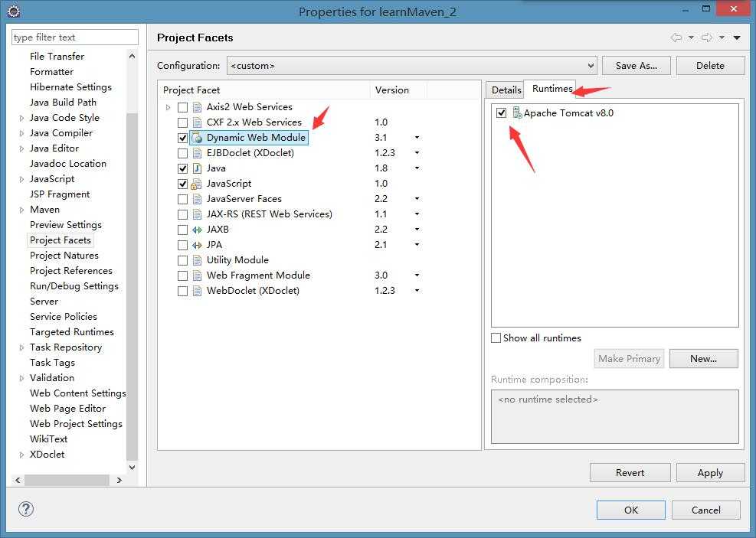The height and width of the screenshot is (538, 756).
Task: Switch to the Details tab
Action: pos(506,90)
